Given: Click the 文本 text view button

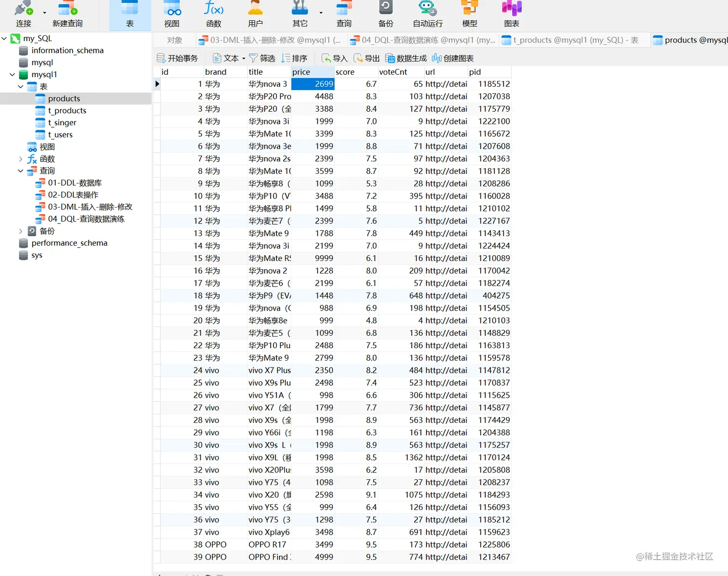Looking at the screenshot, I should (x=226, y=58).
